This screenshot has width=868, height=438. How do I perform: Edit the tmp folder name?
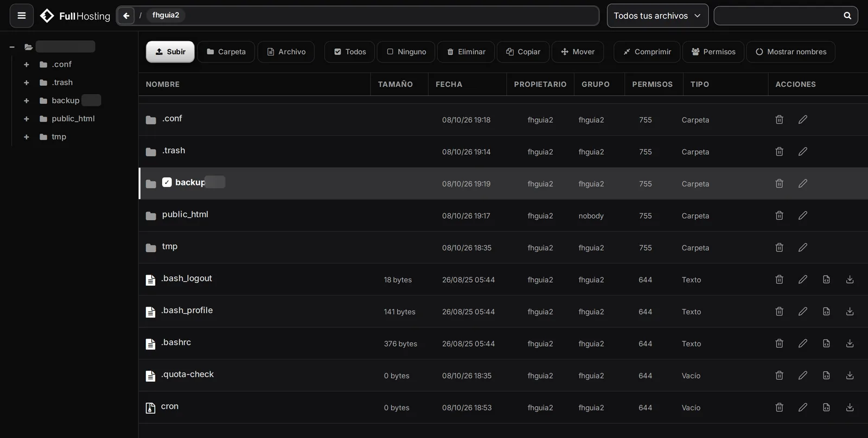[803, 247]
